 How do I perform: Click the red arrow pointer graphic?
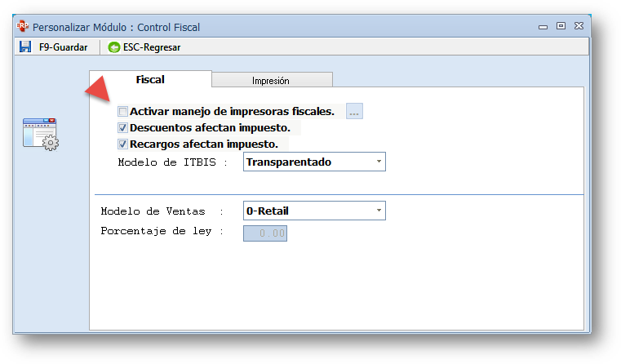pyautogui.click(x=100, y=87)
